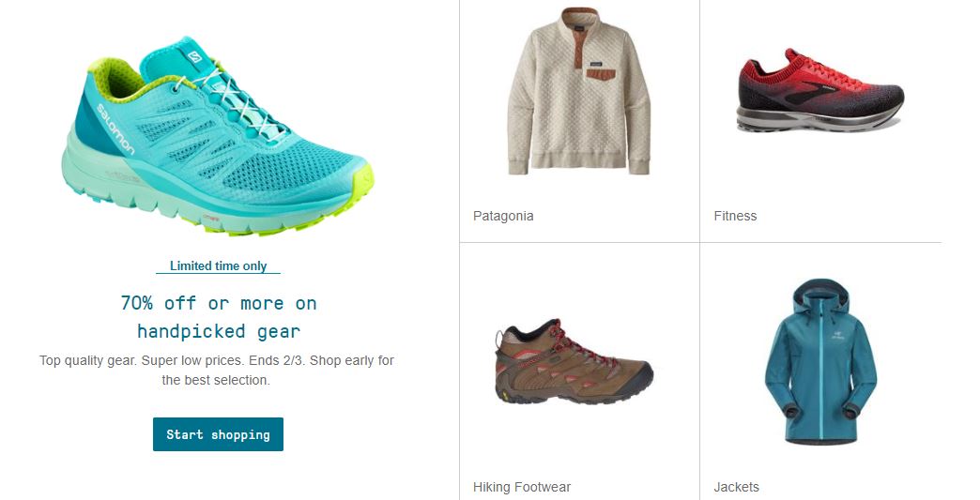Go to the Fitness category link
980x500 pixels.
(x=735, y=216)
